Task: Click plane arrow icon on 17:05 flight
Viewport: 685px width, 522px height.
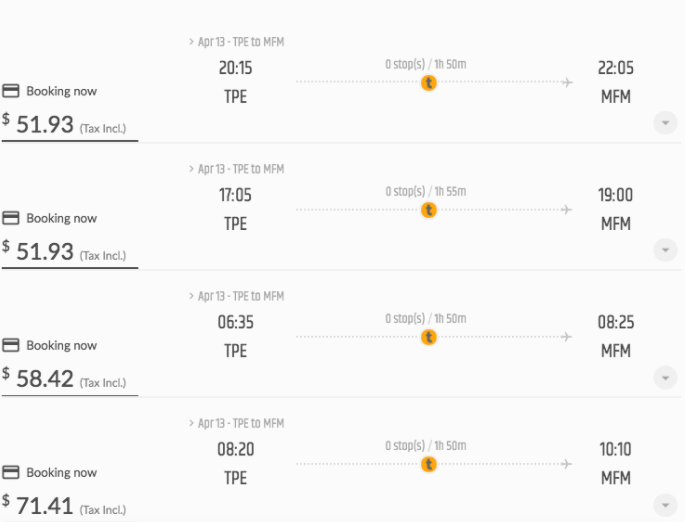Action: click(567, 210)
